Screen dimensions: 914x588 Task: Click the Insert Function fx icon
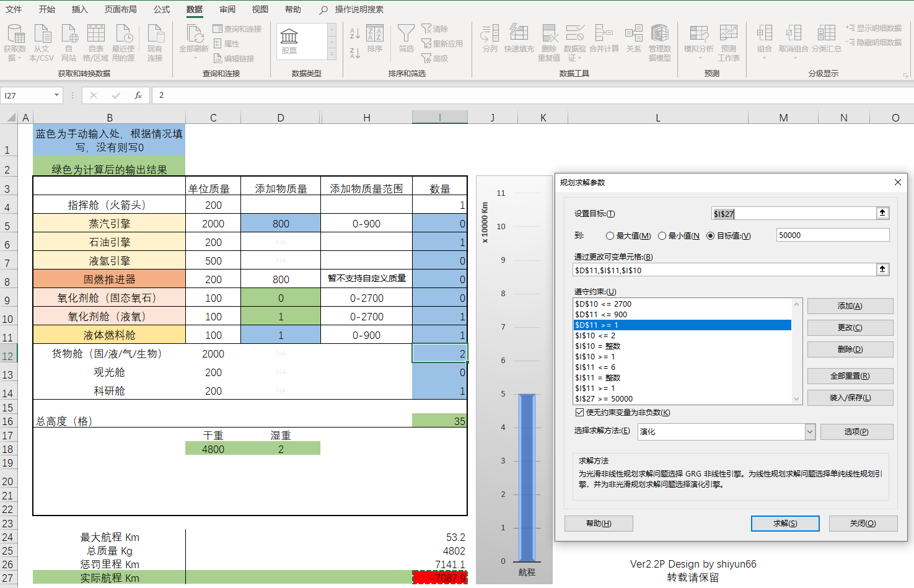coord(138,95)
